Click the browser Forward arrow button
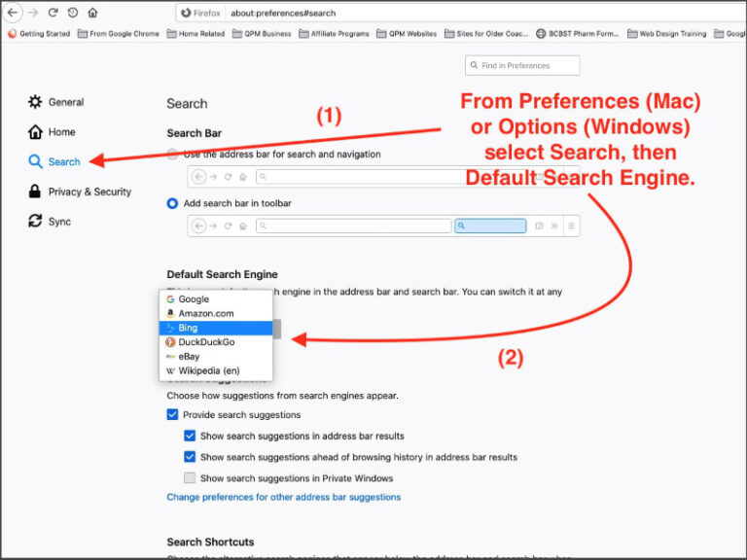The image size is (747, 560). [33, 13]
